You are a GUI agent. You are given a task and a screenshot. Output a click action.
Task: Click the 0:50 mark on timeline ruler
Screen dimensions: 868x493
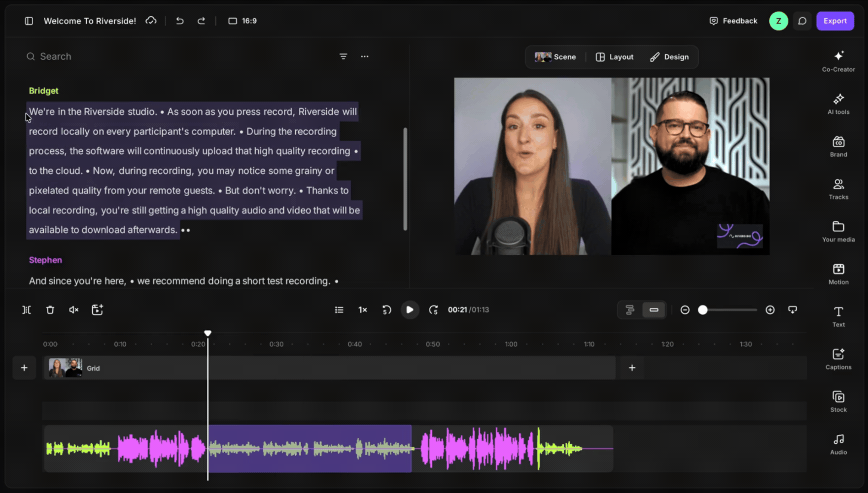[433, 344]
